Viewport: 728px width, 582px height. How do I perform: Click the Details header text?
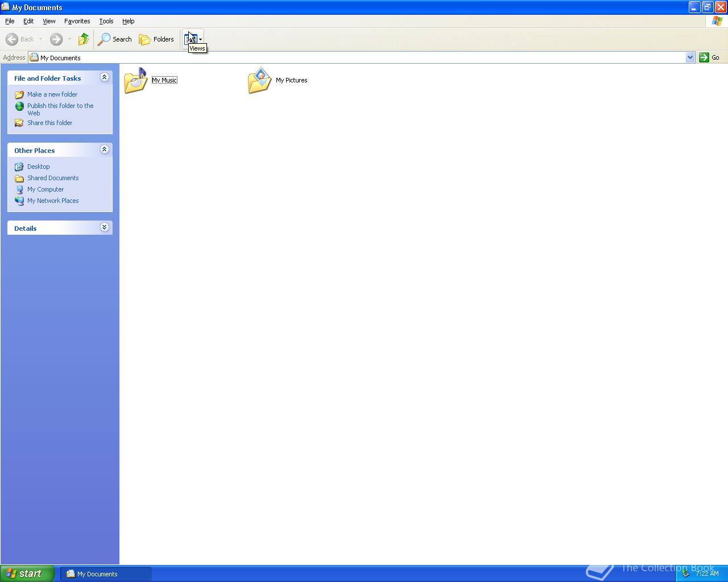point(26,228)
